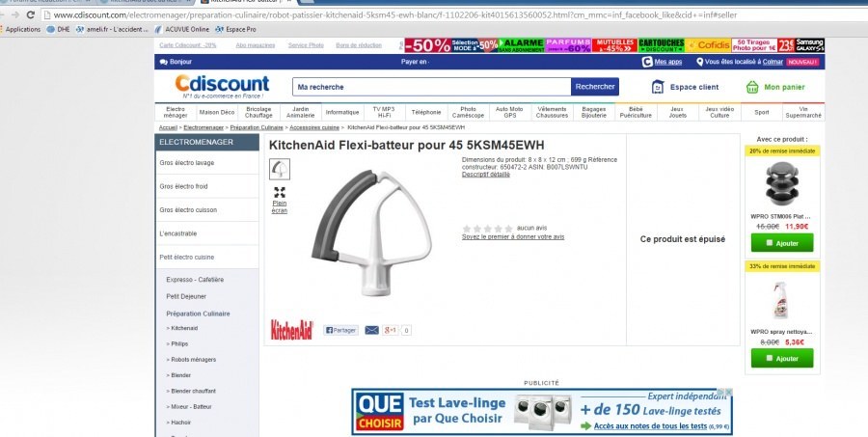Open Plein écran fullscreen image icon
This screenshot has height=437, width=868.
point(280,192)
